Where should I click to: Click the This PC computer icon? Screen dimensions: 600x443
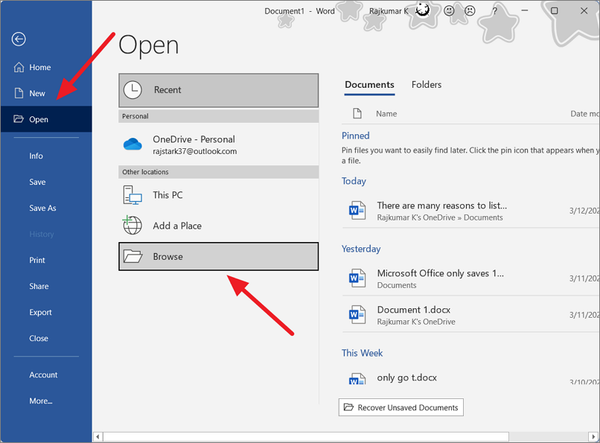(132, 195)
